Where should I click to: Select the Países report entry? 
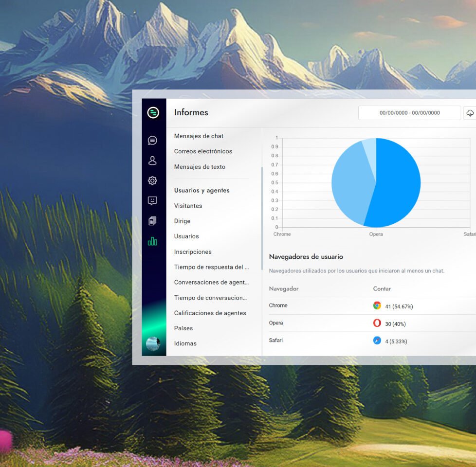(183, 328)
